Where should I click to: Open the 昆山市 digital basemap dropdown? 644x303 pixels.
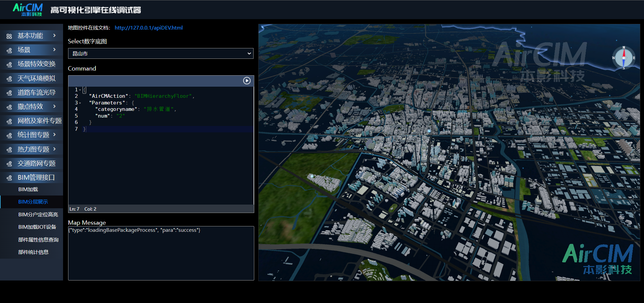click(x=161, y=53)
